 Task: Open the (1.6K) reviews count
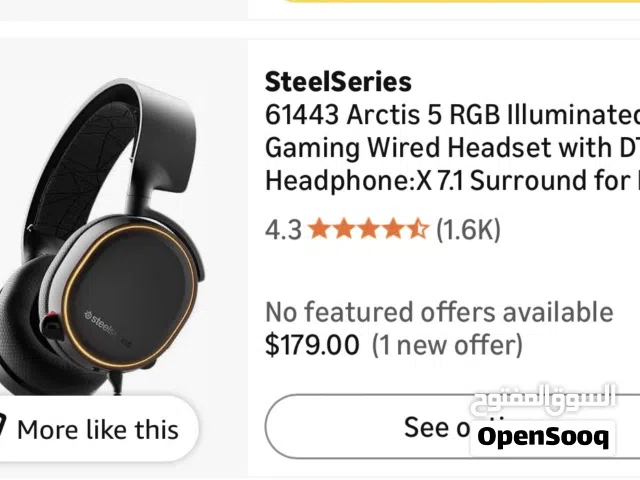[x=468, y=230]
